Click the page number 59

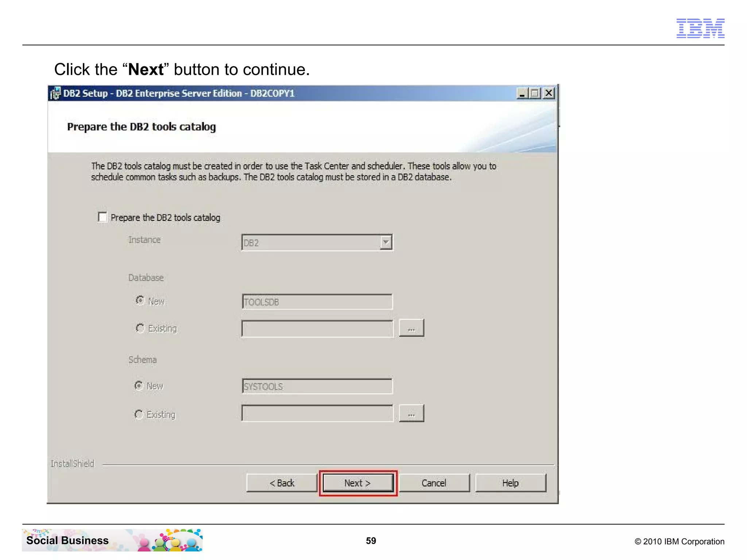pos(371,541)
